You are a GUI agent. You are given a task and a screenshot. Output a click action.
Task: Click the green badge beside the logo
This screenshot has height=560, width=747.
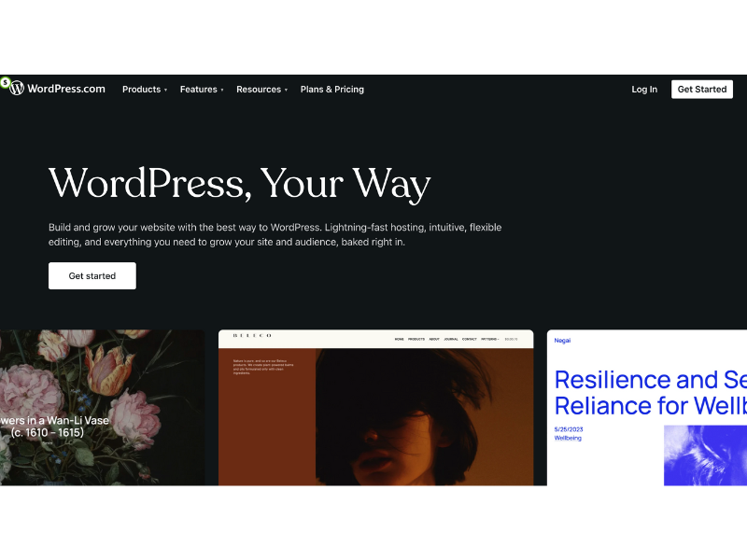click(x=5, y=82)
